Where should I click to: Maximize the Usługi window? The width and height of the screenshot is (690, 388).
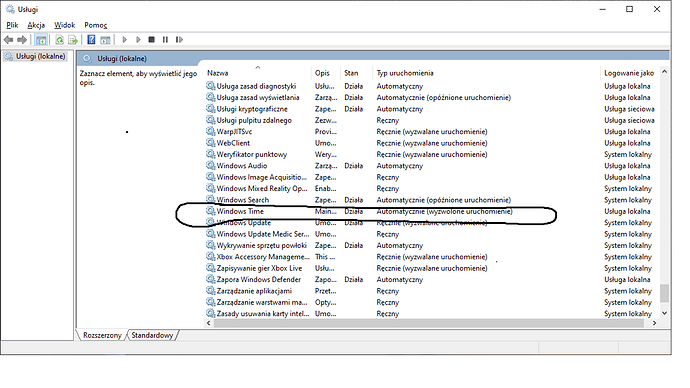[630, 9]
